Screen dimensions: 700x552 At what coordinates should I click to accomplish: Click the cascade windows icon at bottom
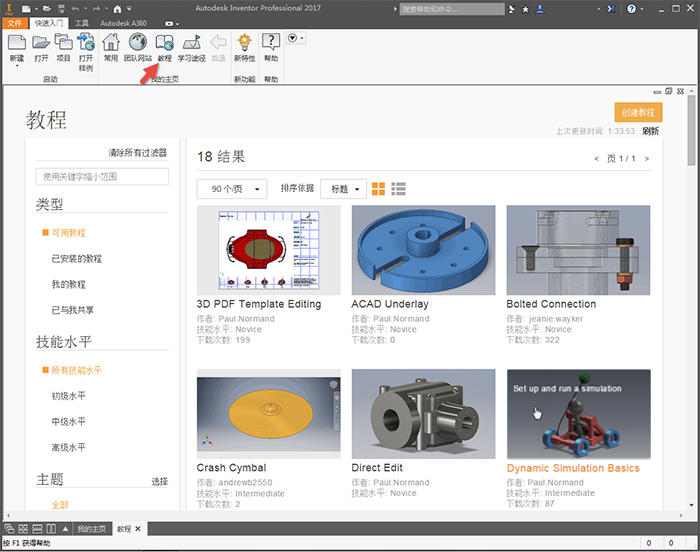pos(9,529)
